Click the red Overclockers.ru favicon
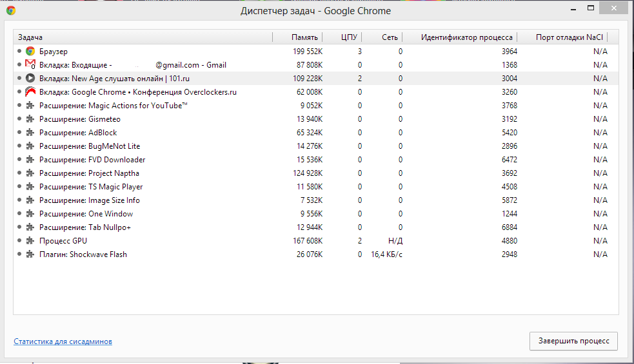634x364 pixels. tap(30, 91)
